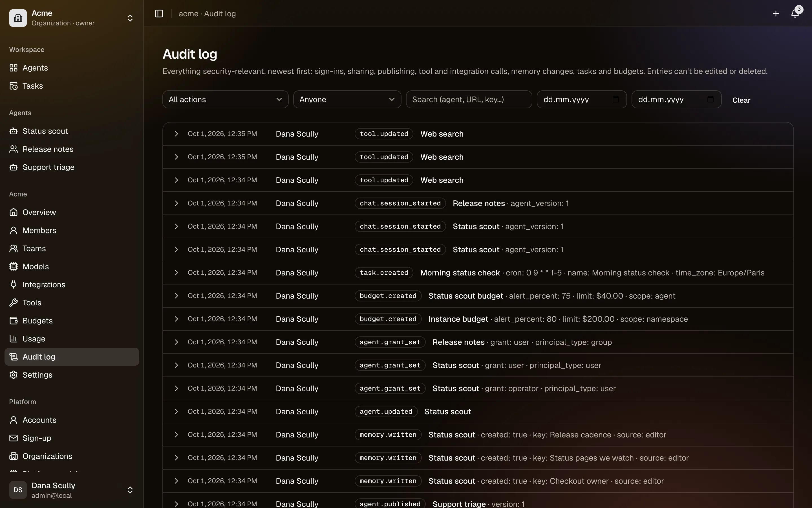Open Accounts under Platform
Viewport: 812px width, 508px height.
[72, 420]
